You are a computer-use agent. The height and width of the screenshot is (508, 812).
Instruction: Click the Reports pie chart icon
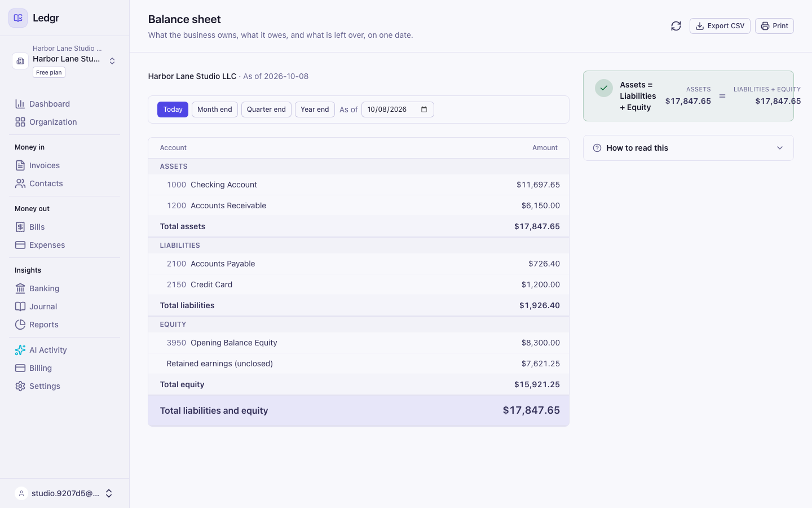[20, 325]
